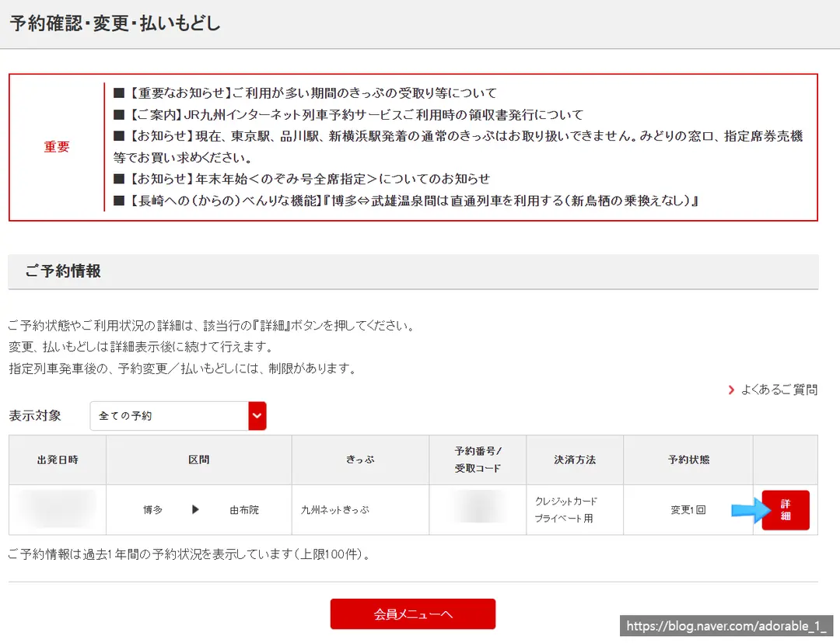Open notice about 東京駅、品川駅、新横浜駅発着
The width and height of the screenshot is (840, 643).
point(459,147)
